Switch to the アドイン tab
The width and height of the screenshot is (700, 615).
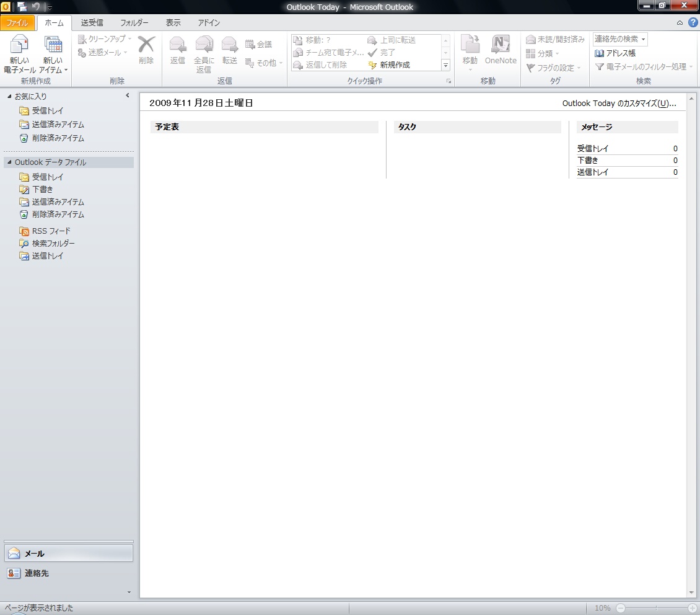point(209,23)
